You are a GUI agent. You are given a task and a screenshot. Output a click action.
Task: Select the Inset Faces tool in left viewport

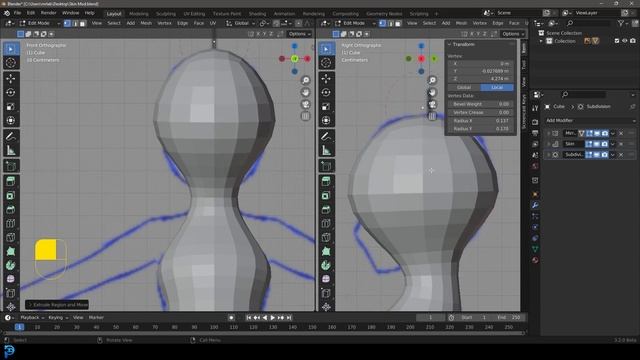(11, 196)
